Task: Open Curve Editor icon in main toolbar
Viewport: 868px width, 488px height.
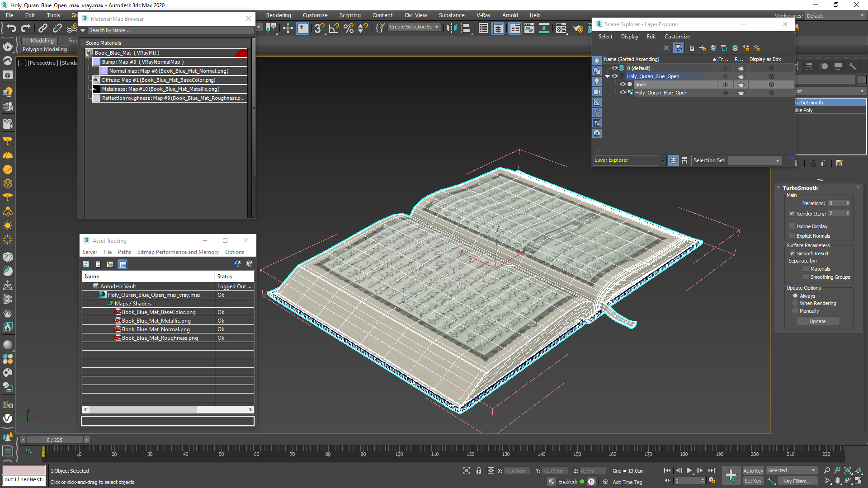Action: (529, 28)
